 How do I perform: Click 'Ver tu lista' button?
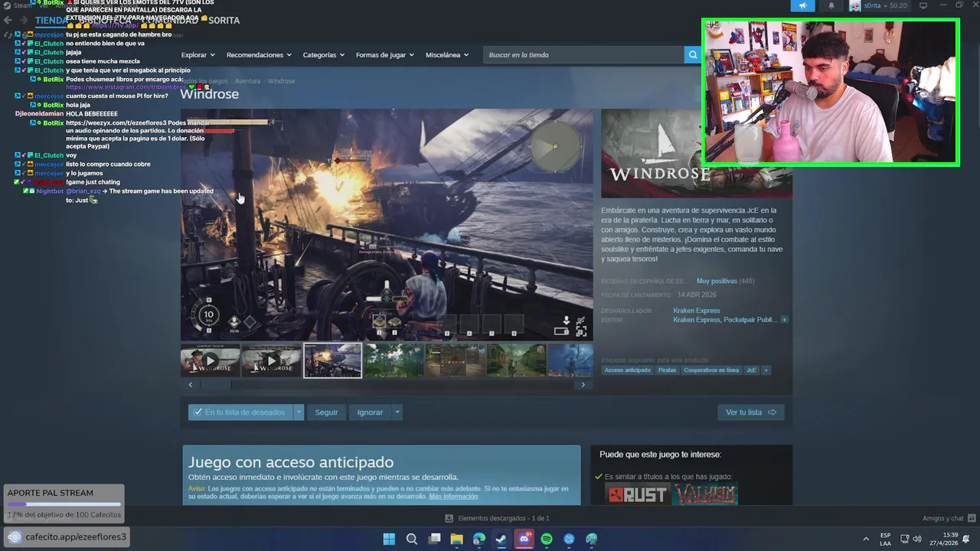point(750,412)
